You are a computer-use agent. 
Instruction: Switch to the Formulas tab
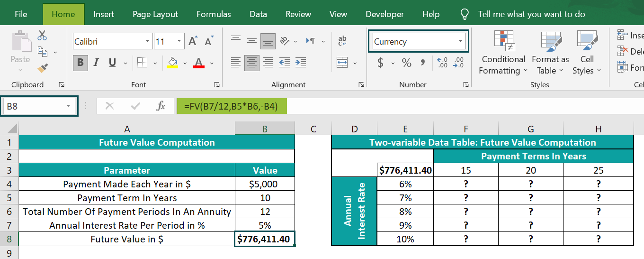click(214, 14)
